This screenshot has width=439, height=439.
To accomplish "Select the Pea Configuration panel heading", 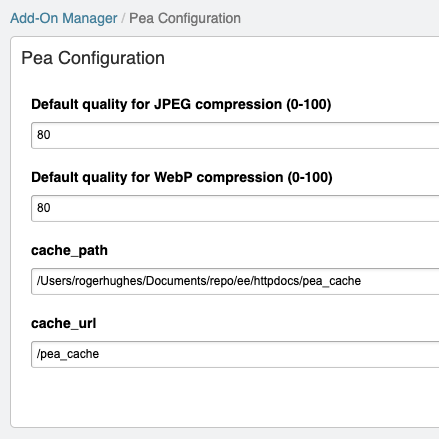I will (x=93, y=58).
